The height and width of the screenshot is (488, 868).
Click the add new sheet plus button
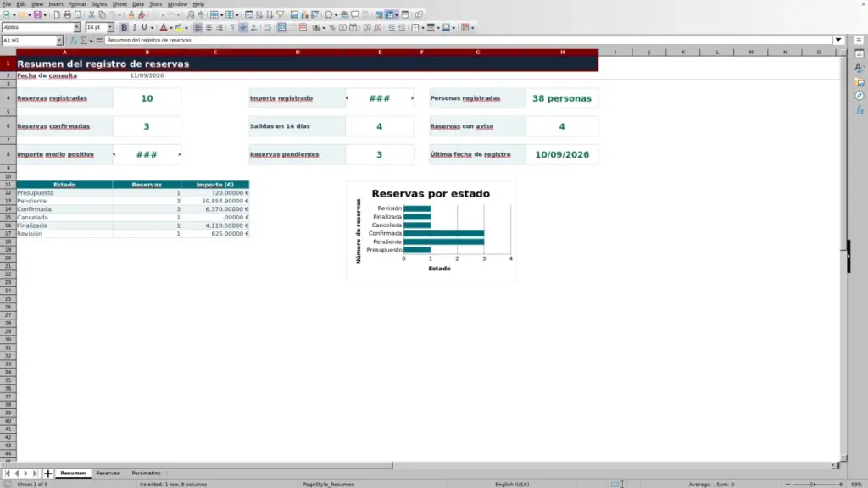click(47, 473)
